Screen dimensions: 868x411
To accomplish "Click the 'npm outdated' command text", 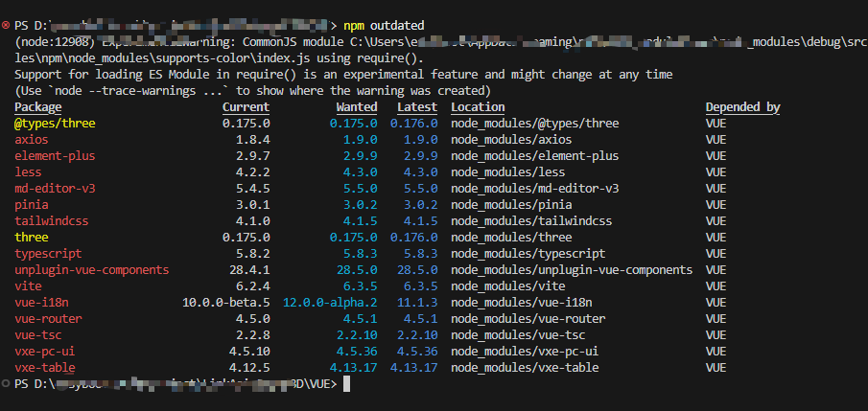I will click(384, 26).
